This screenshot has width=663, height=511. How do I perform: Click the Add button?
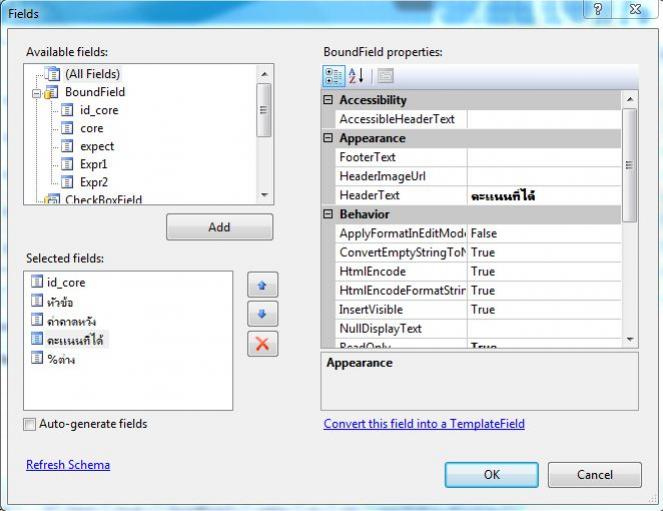coord(219,227)
